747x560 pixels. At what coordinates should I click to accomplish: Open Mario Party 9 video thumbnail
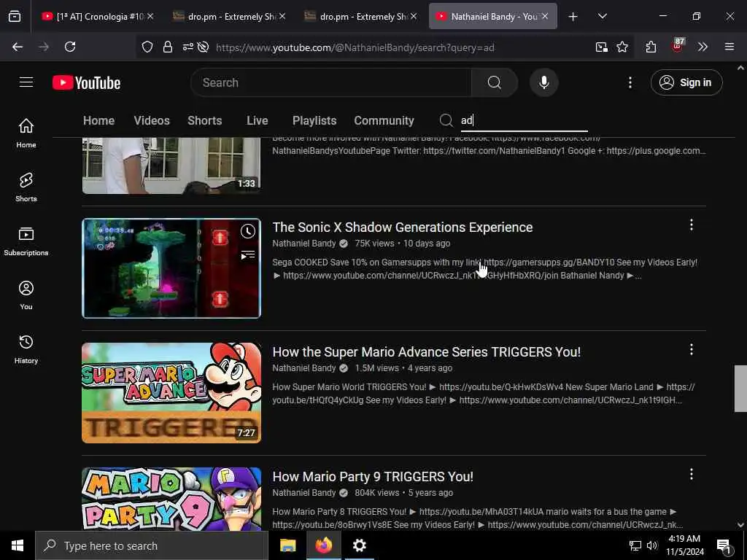171,499
